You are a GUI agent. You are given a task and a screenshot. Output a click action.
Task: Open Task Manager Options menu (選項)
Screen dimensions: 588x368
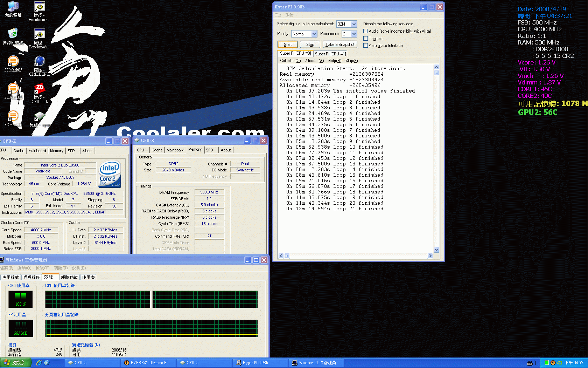[24, 268]
